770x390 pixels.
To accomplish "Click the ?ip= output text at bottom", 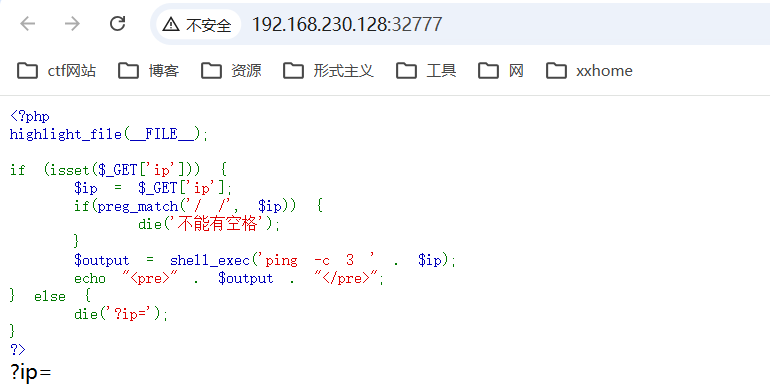I will (30, 372).
